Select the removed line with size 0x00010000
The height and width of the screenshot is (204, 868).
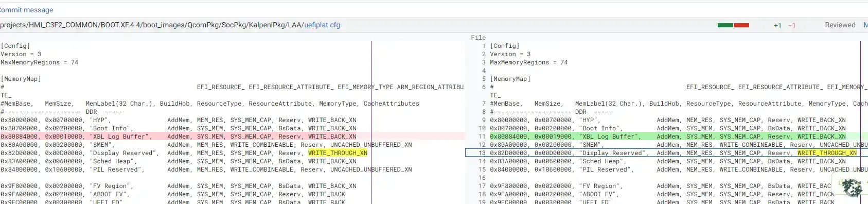232,137
